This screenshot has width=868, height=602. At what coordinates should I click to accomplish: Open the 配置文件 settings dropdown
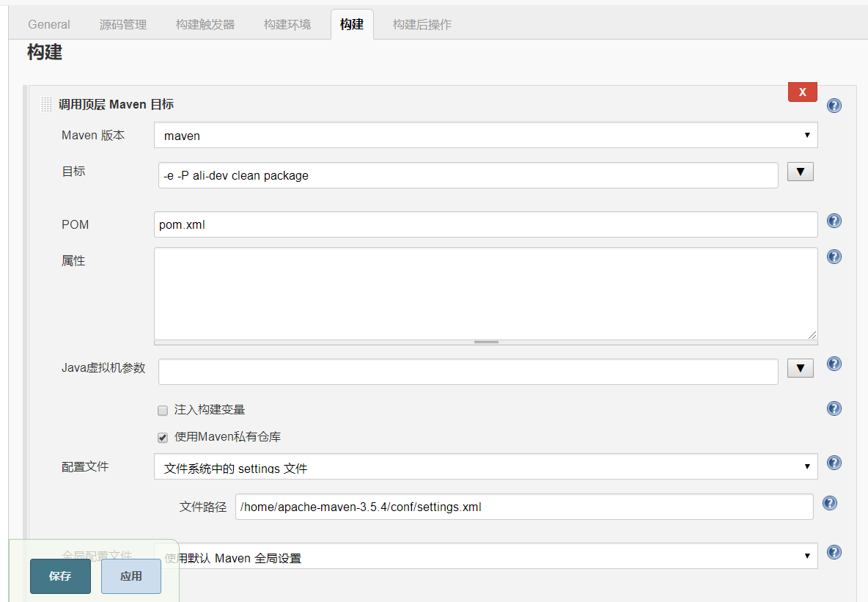485,466
